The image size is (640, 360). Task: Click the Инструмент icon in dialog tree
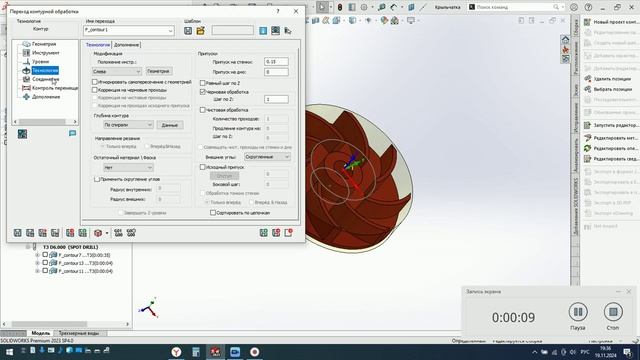click(x=26, y=53)
